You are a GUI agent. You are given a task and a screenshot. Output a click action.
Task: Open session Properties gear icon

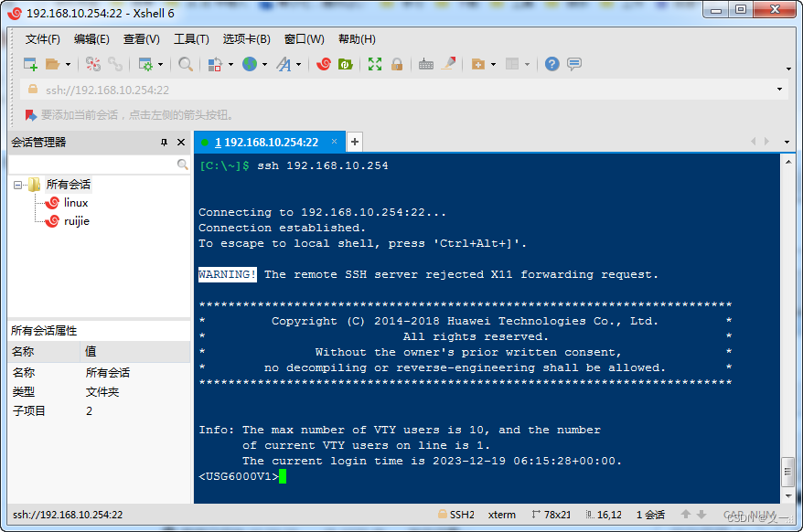tap(145, 64)
